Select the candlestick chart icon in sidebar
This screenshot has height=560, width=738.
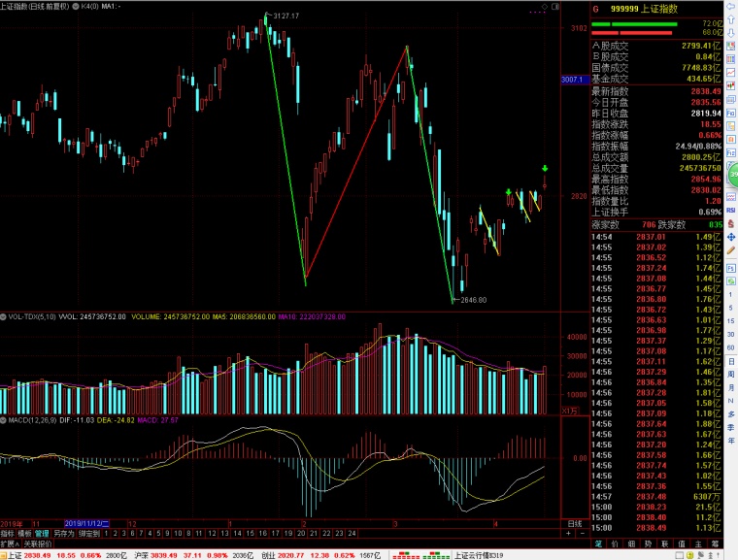[x=731, y=85]
